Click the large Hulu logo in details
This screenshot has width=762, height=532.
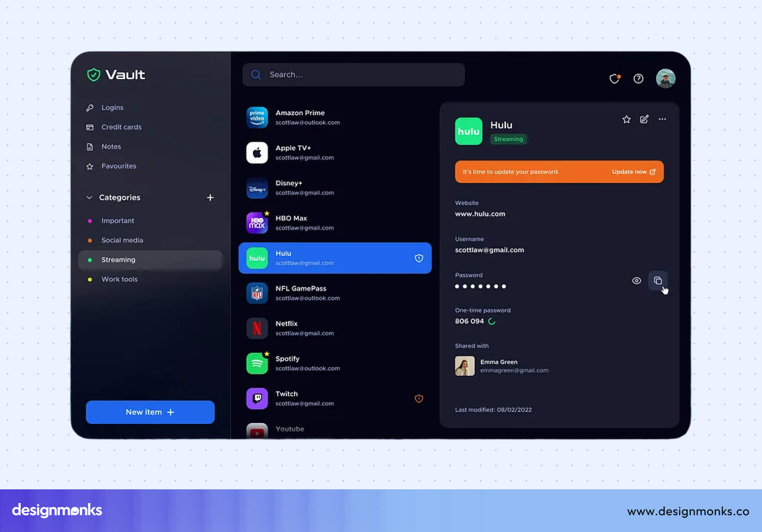point(469,131)
